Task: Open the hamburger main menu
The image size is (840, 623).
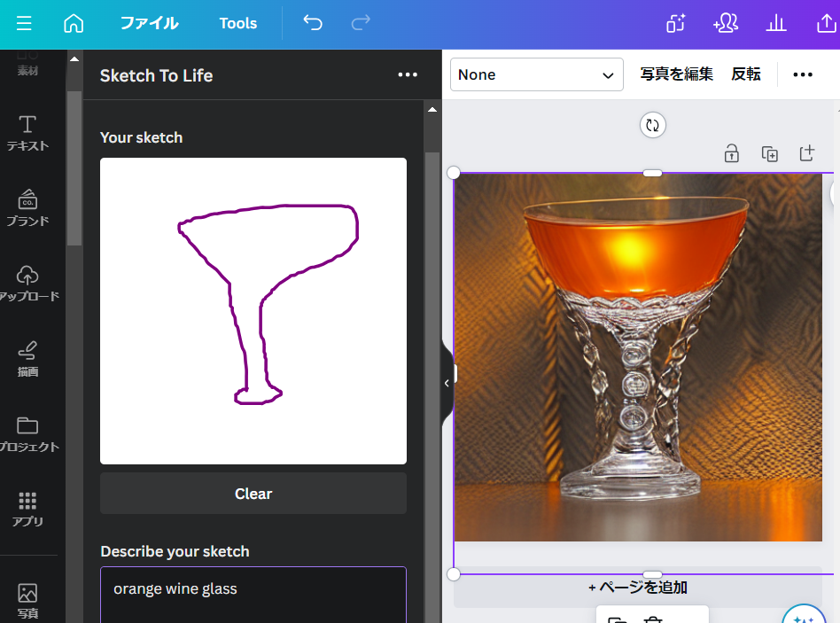Action: point(24,24)
